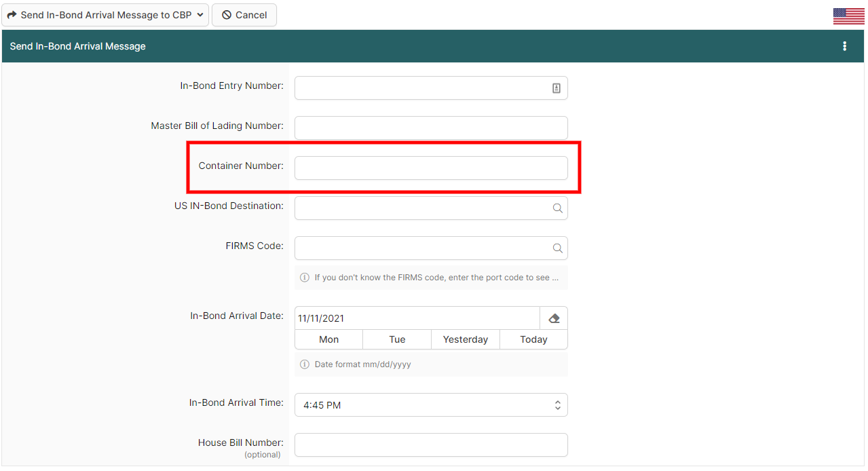Viewport: 868px width, 471px height.
Task: Expand Send In-Bond Arrival Message dropdown arrow
Action: [x=200, y=15]
